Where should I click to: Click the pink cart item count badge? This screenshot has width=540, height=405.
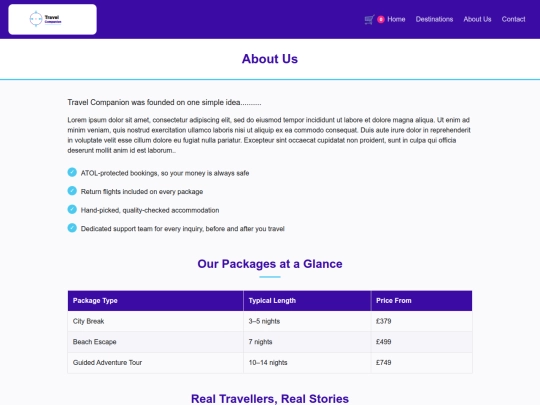pyautogui.click(x=381, y=20)
